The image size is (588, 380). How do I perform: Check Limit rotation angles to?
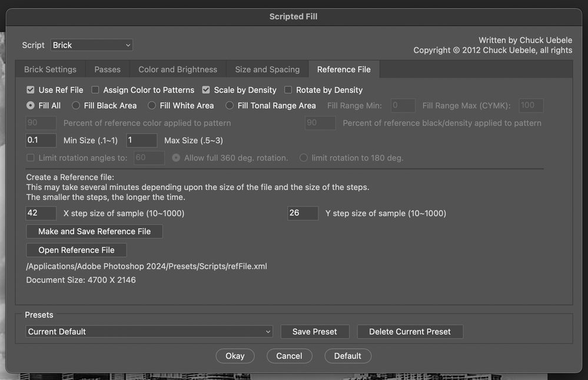tap(30, 157)
